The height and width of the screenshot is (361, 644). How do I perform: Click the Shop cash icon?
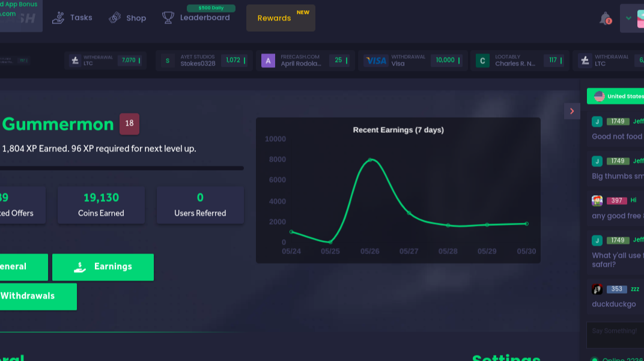pyautogui.click(x=115, y=17)
